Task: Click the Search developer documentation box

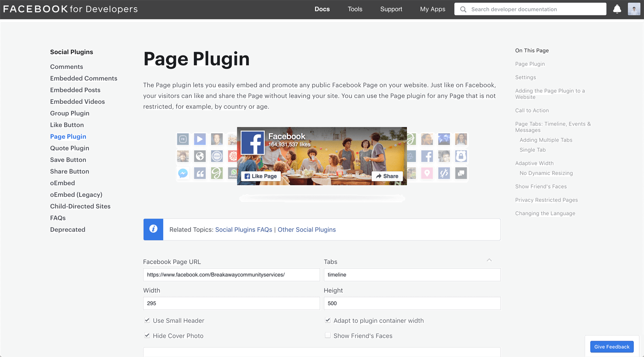Action: [x=530, y=9]
